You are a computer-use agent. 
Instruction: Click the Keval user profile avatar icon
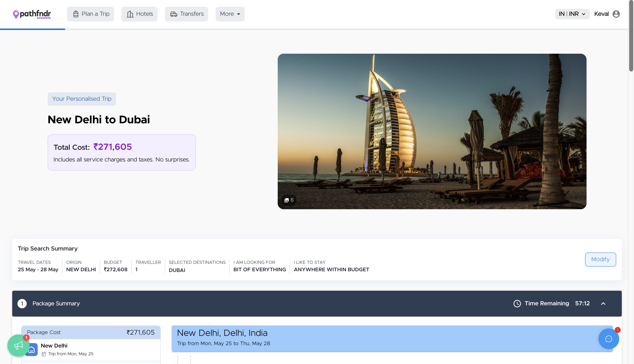click(x=616, y=14)
